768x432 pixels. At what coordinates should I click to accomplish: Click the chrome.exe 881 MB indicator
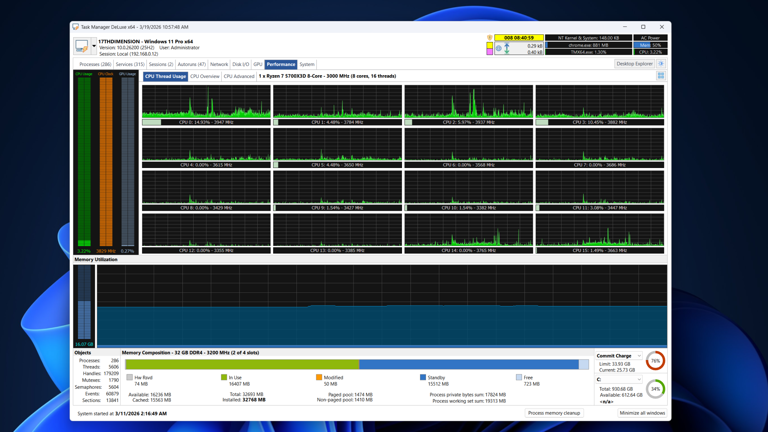(x=588, y=45)
